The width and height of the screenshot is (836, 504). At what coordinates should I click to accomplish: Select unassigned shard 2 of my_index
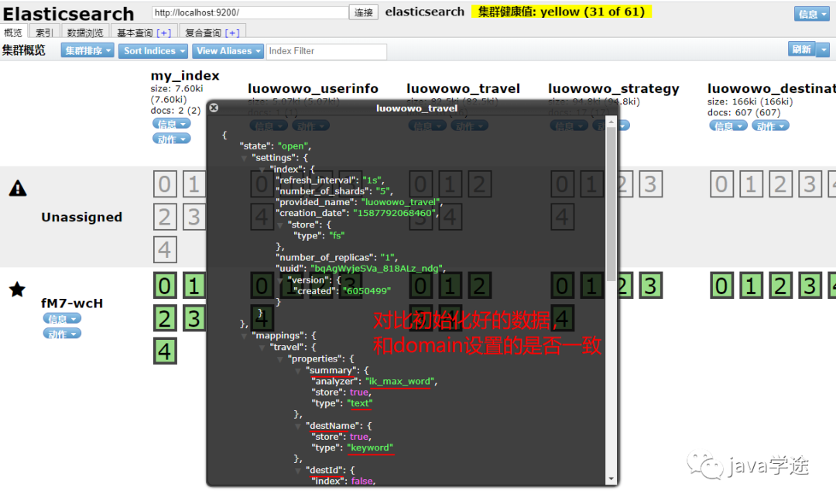(x=165, y=217)
